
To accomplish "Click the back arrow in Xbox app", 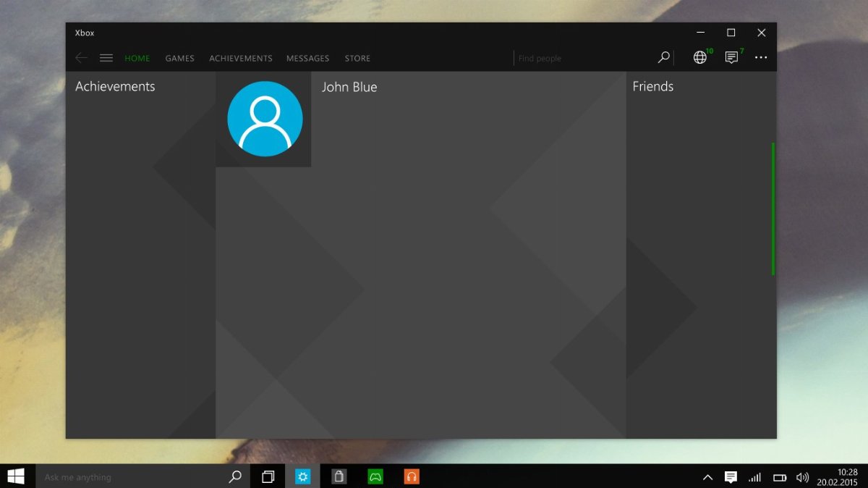I will point(81,58).
